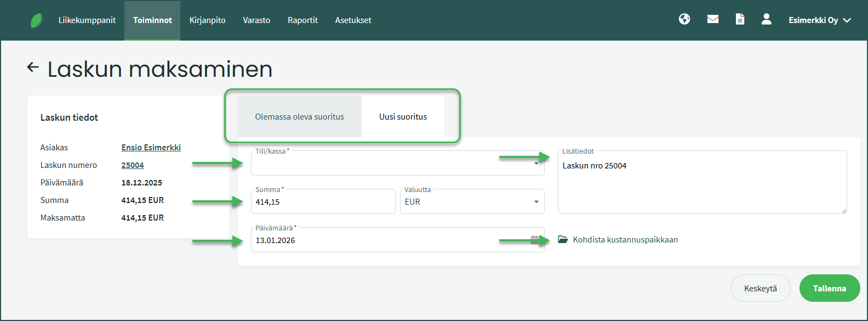
Task: Open the user profile icon
Action: (767, 19)
